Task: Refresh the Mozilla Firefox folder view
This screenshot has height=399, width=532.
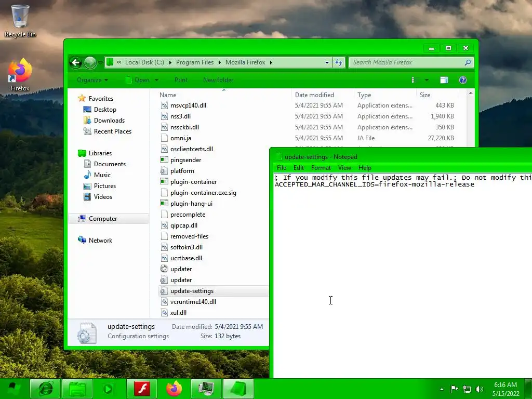Action: [339, 62]
